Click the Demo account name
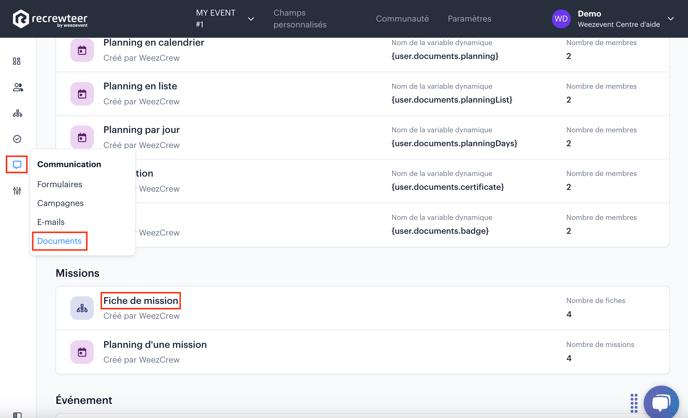688x418 pixels. (x=589, y=14)
